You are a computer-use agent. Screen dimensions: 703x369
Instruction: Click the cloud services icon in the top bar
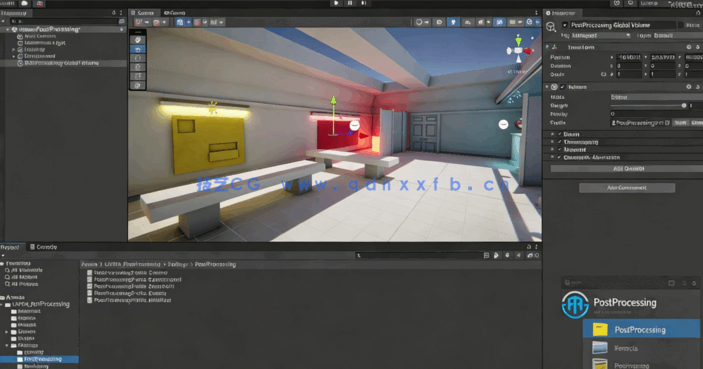25,3
